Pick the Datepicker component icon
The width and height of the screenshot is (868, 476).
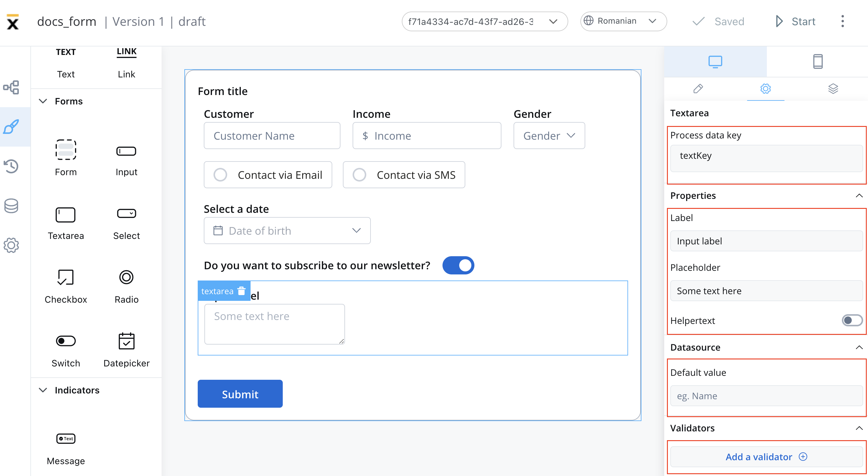(126, 341)
